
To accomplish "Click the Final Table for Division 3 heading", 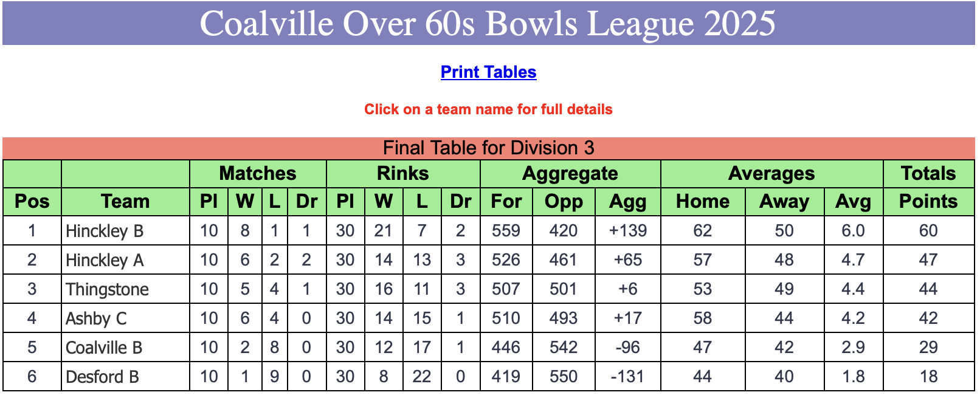I will point(489,148).
